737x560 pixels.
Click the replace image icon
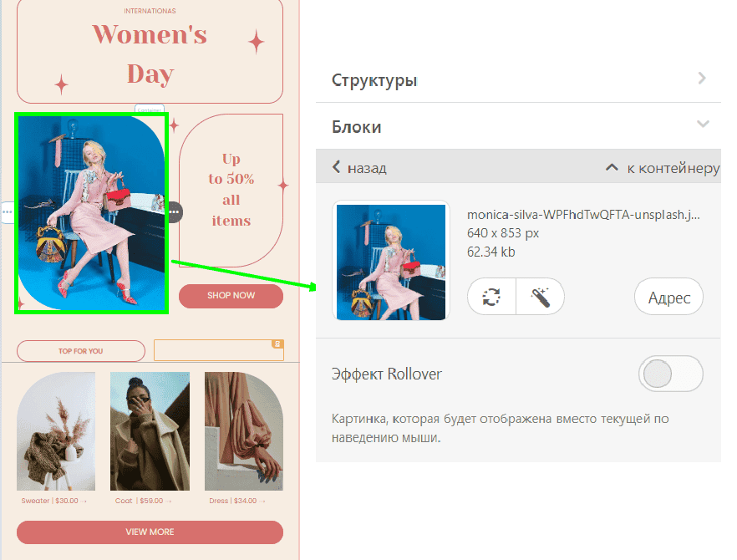click(x=492, y=297)
